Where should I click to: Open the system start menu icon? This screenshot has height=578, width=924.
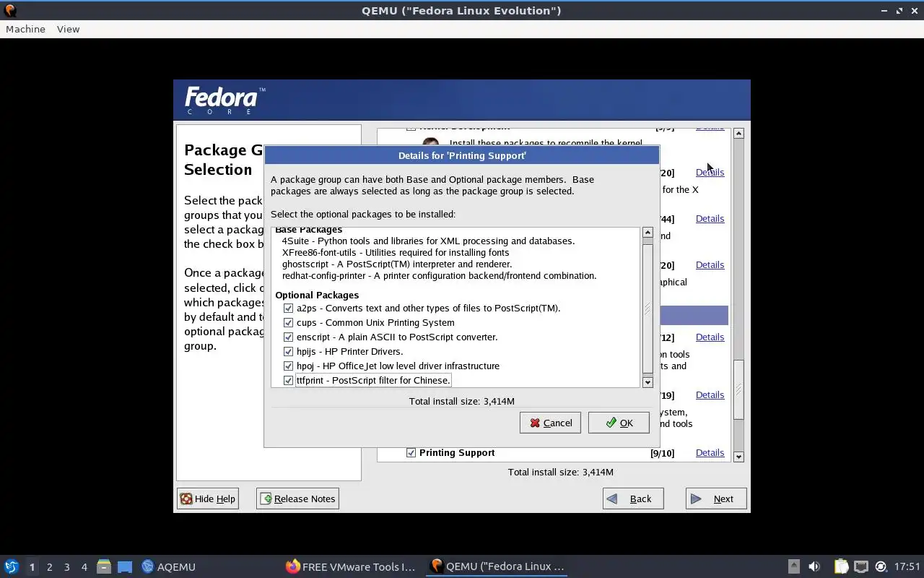(x=11, y=566)
